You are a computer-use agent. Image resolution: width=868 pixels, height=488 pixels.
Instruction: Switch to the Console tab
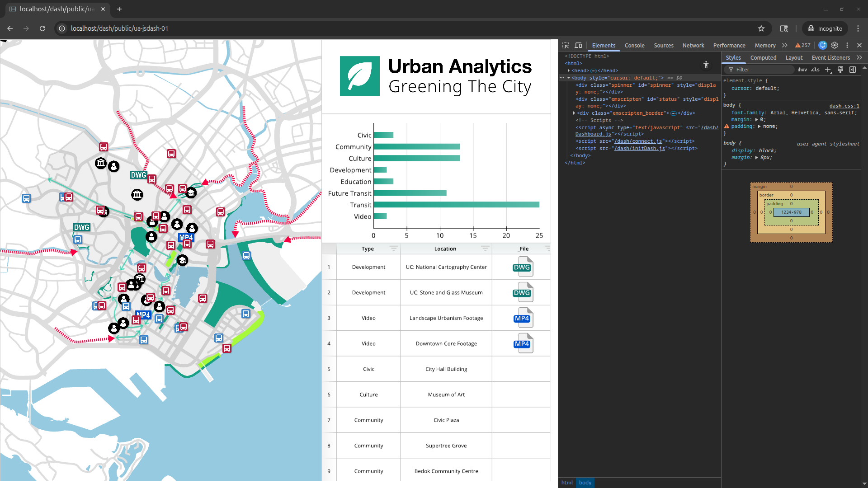point(634,45)
